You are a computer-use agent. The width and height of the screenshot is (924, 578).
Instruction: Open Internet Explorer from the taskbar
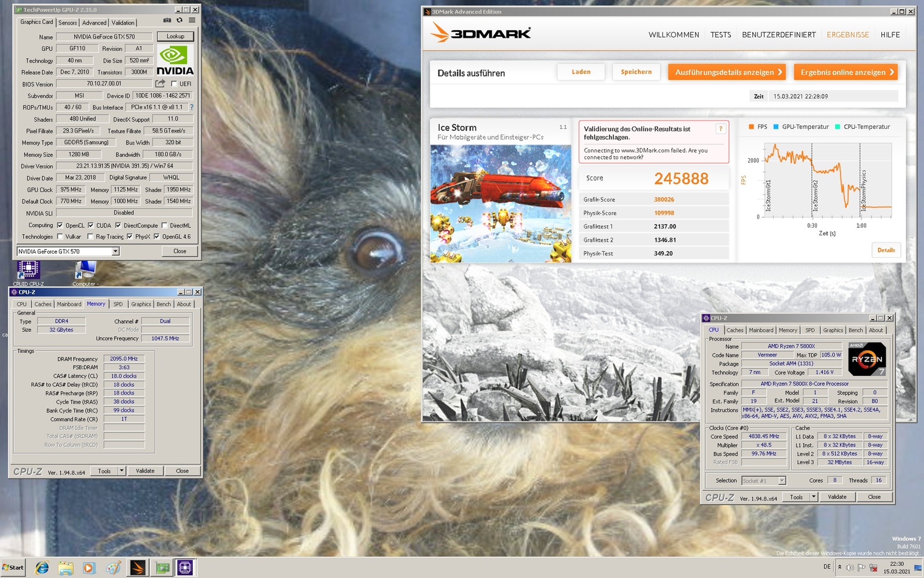42,568
